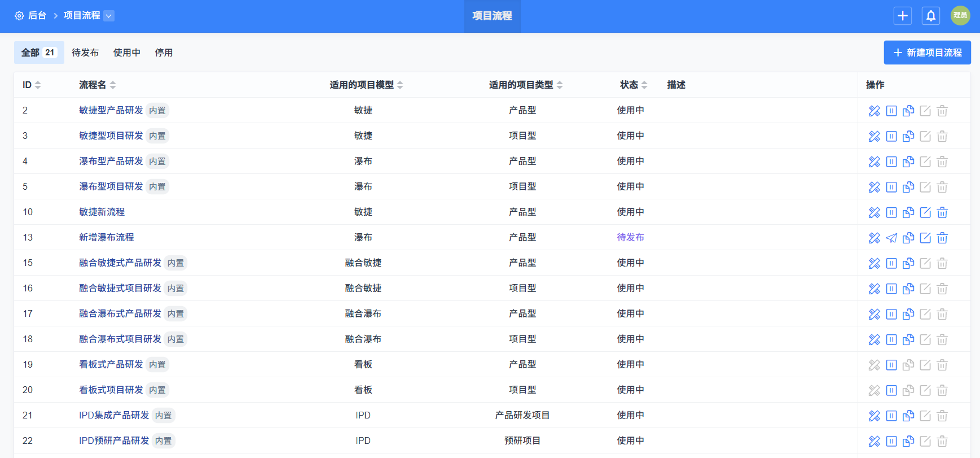
Task: Click the pause icon for 瀑布型产品研发
Action: [891, 162]
